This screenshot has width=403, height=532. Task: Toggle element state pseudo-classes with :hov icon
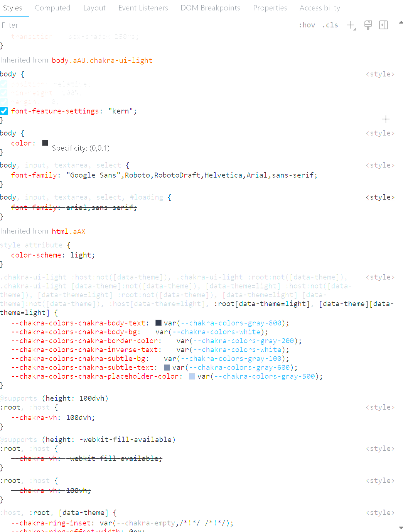[307, 25]
